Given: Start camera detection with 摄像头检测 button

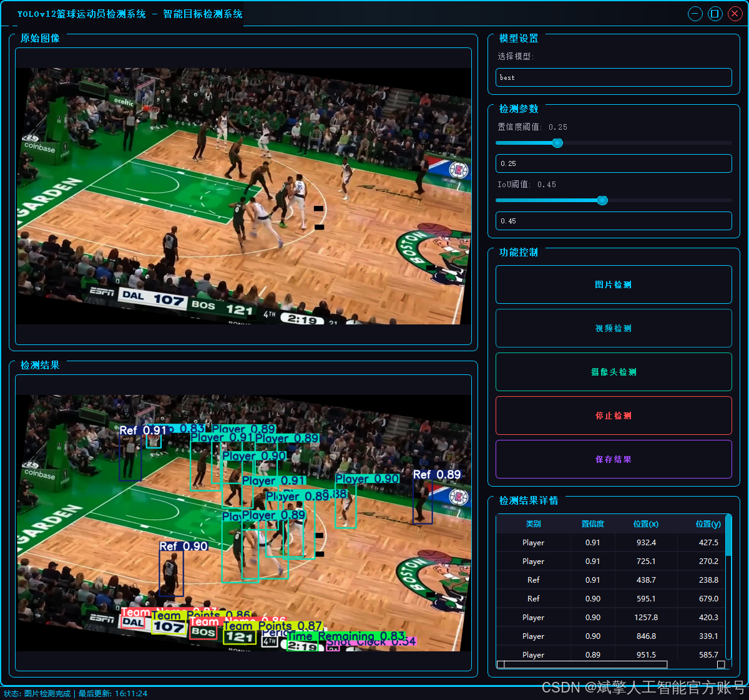Looking at the screenshot, I should tap(614, 372).
